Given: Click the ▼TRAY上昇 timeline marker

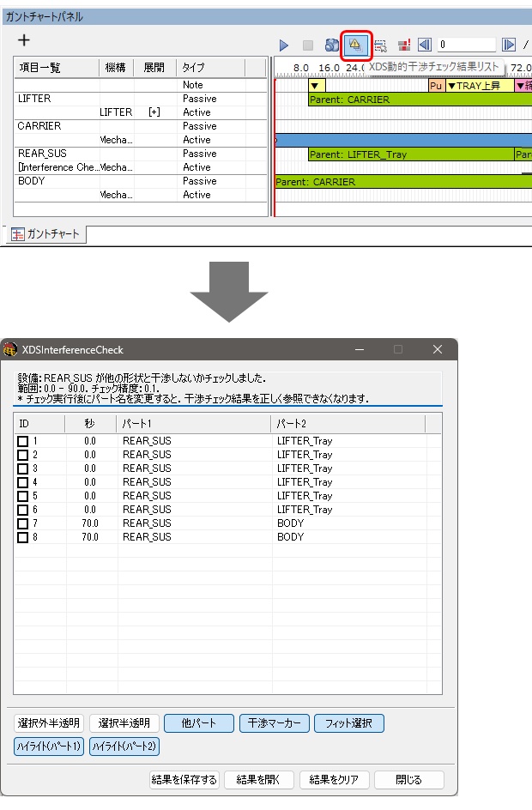Looking at the screenshot, I should (479, 86).
